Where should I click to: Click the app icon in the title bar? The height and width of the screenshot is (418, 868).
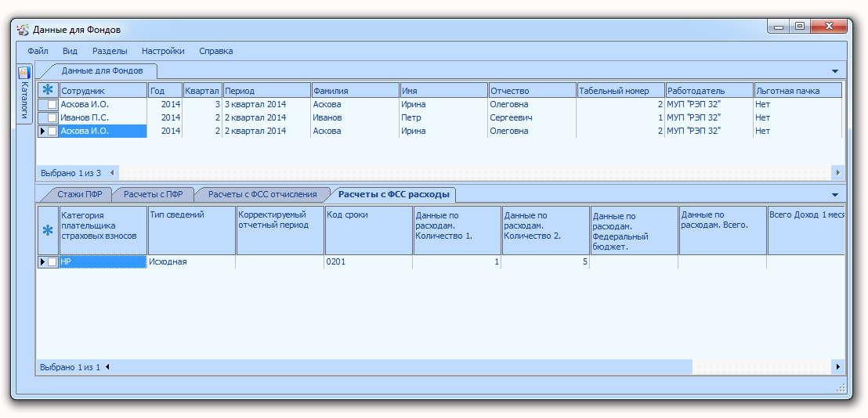(x=23, y=29)
